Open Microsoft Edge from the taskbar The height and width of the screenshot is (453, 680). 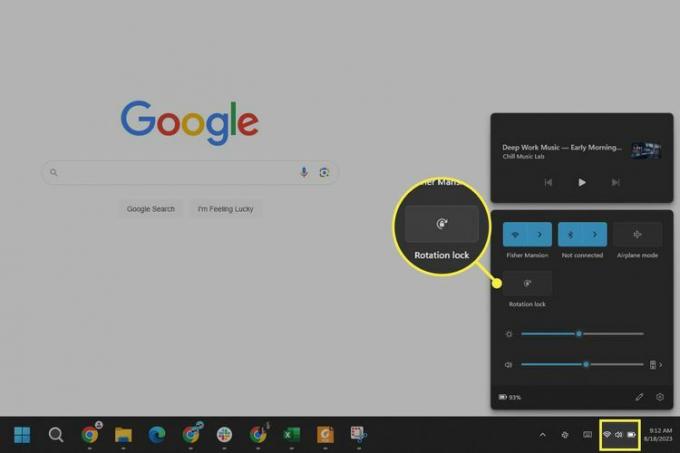point(157,434)
